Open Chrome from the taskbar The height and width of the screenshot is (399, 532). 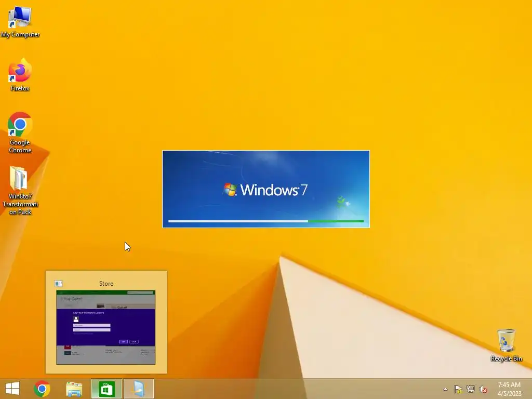tap(42, 389)
